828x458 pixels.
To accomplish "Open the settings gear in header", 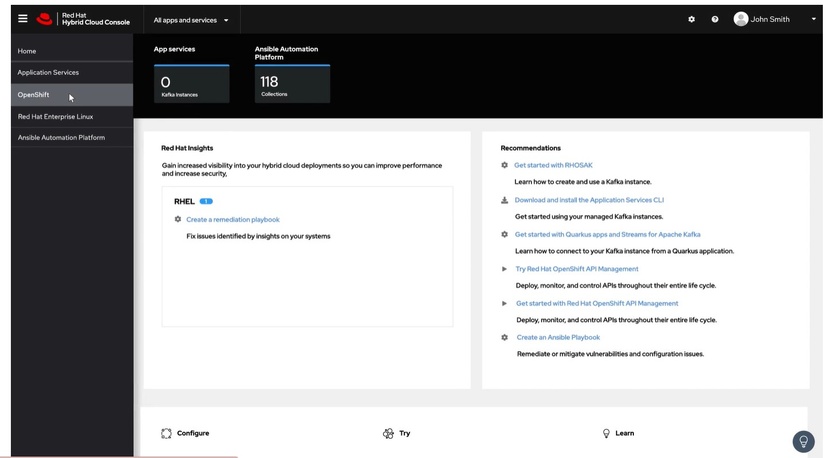I will pyautogui.click(x=691, y=20).
